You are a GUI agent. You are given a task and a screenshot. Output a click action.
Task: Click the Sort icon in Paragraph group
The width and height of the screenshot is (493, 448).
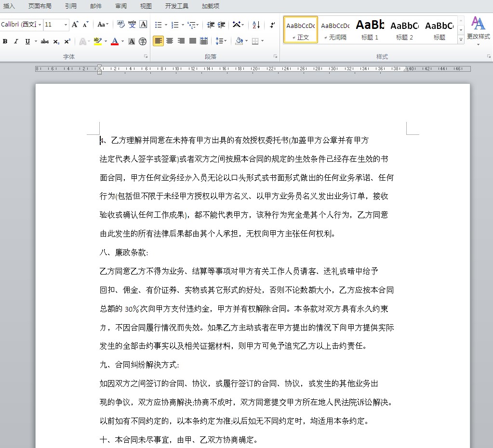255,25
